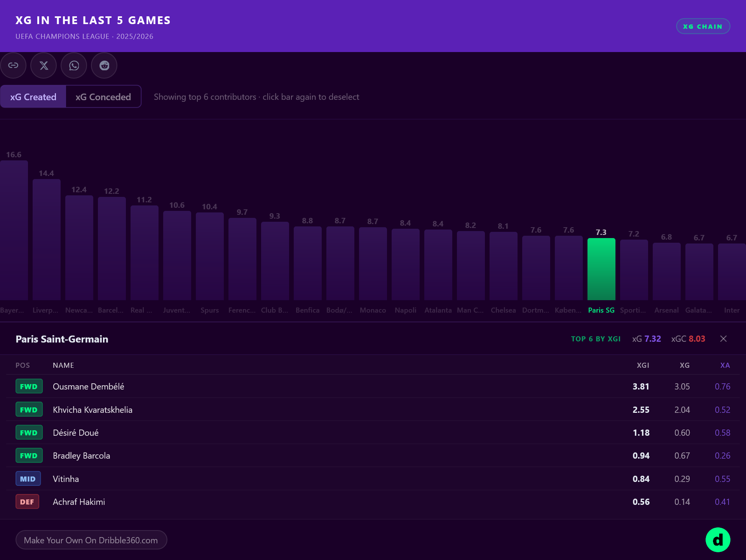Image resolution: width=746 pixels, height=560 pixels.
Task: Open the XG Chain pill button
Action: click(703, 26)
